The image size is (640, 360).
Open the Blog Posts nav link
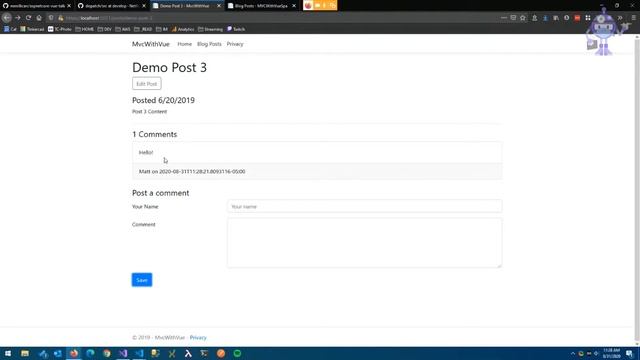point(209,44)
